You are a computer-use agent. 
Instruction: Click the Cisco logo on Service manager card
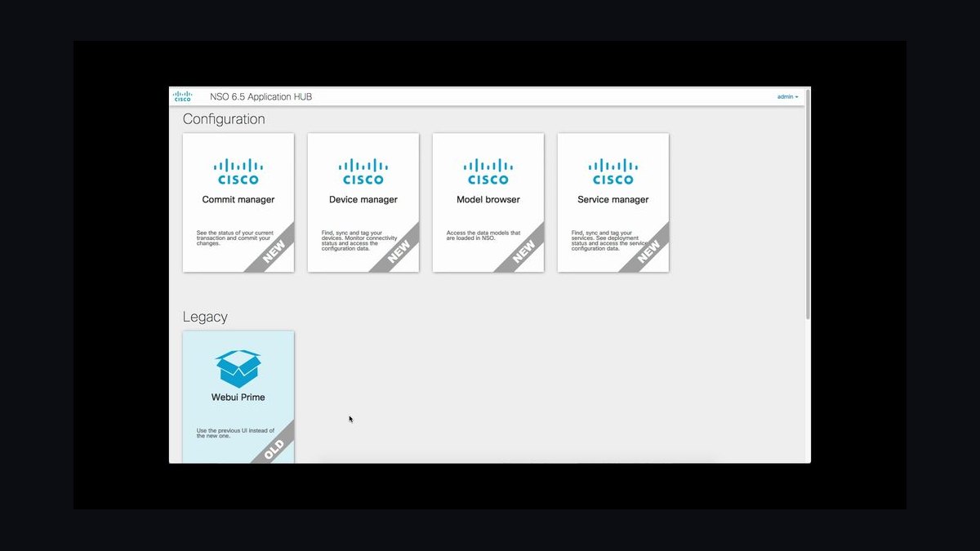[x=613, y=172]
